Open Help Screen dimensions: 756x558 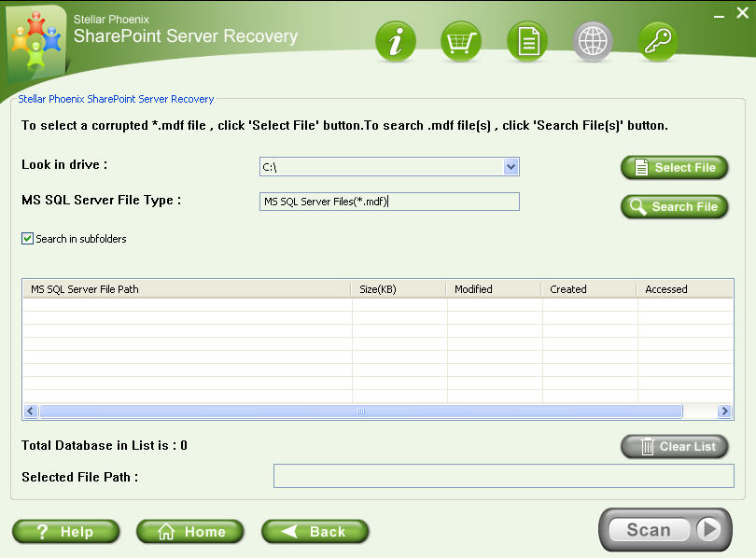click(66, 532)
